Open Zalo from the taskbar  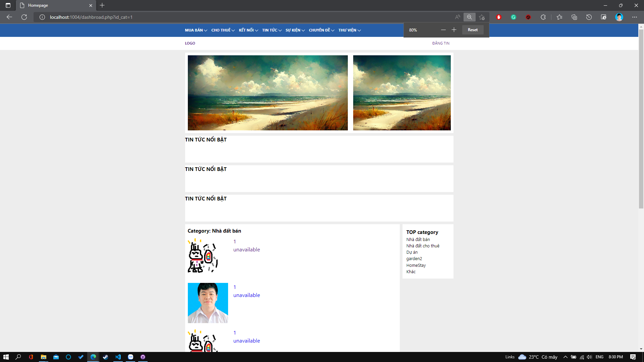130,357
